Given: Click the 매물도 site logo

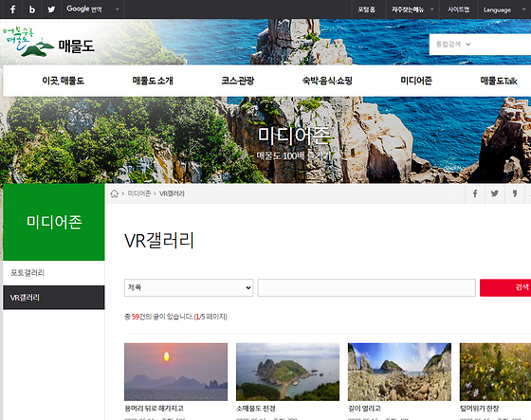Looking at the screenshot, I should tap(49, 42).
